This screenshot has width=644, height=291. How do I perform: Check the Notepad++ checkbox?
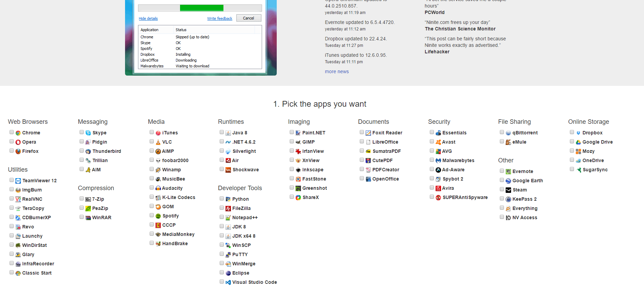(x=222, y=217)
